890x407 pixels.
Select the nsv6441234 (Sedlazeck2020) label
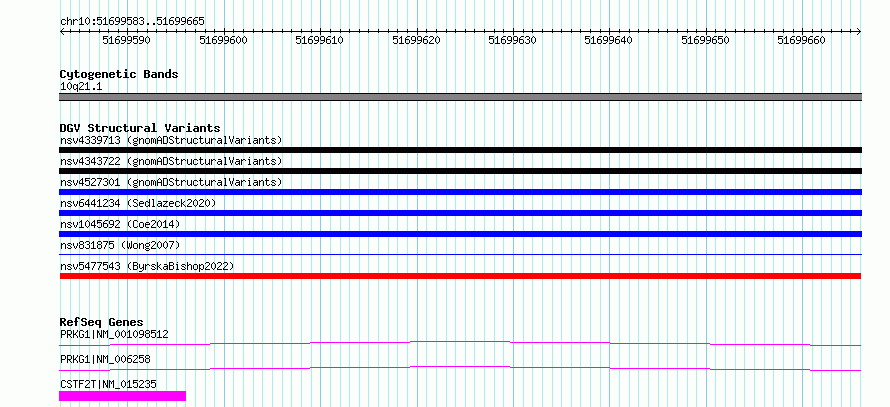point(138,203)
